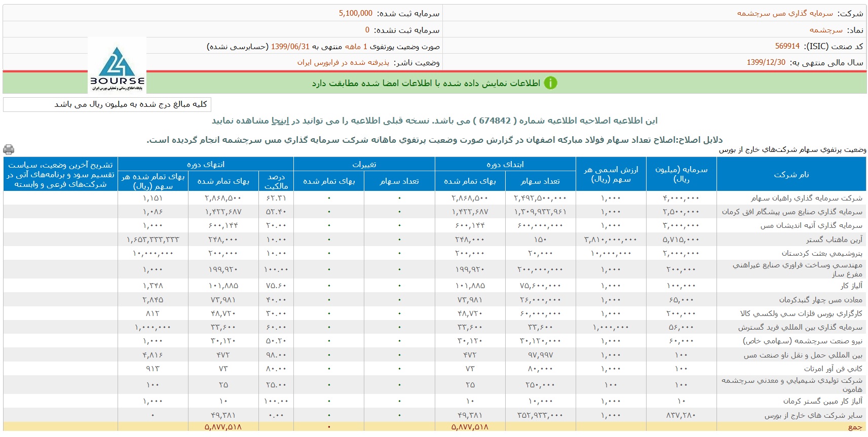Select fiscal year end date 1399/12/30

pos(766,62)
